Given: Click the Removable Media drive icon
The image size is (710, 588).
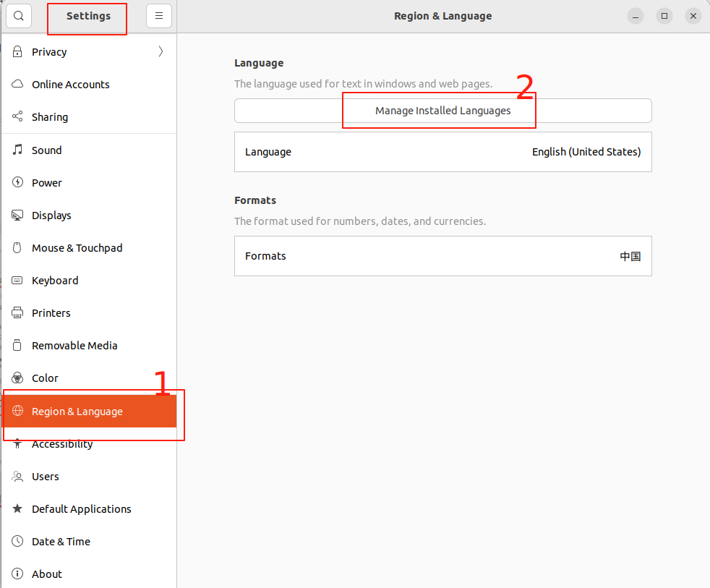Looking at the screenshot, I should point(17,346).
